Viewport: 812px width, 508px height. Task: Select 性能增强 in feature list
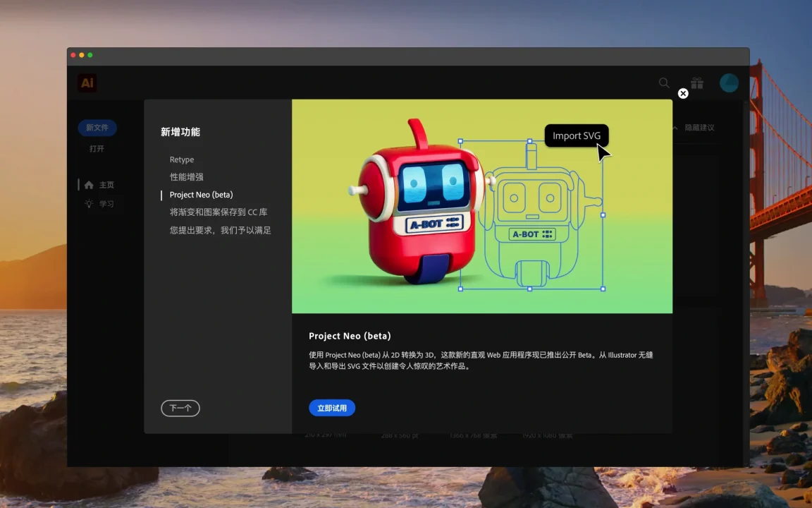pyautogui.click(x=186, y=177)
